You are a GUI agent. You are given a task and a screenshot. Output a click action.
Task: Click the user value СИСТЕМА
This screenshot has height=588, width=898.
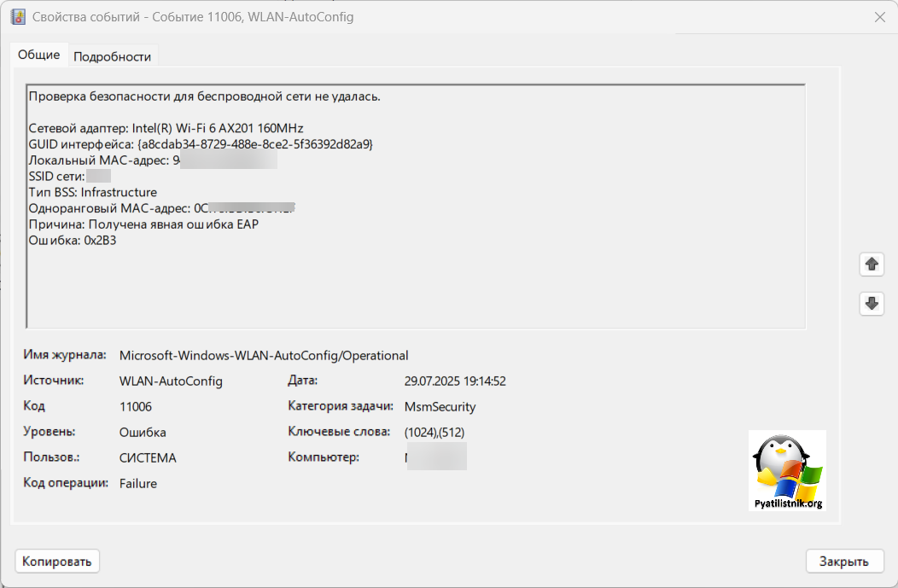(x=148, y=457)
